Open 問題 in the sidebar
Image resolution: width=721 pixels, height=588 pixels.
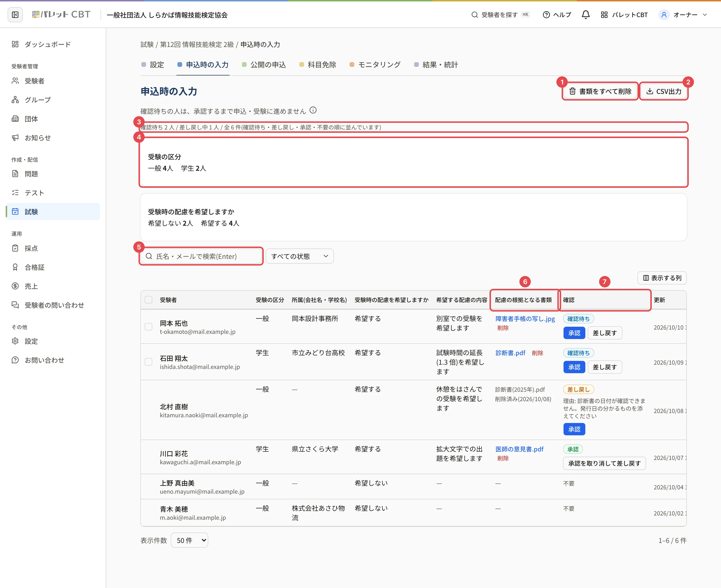[53, 174]
